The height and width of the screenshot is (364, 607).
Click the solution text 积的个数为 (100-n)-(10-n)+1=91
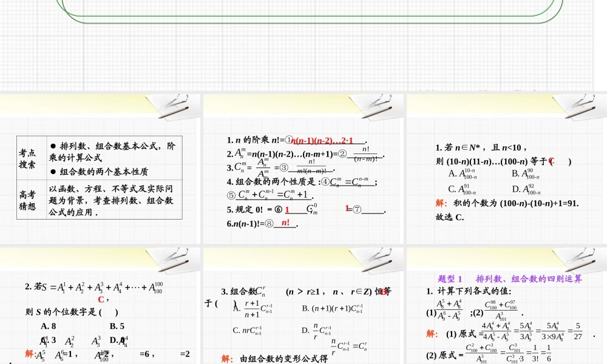pos(516,203)
